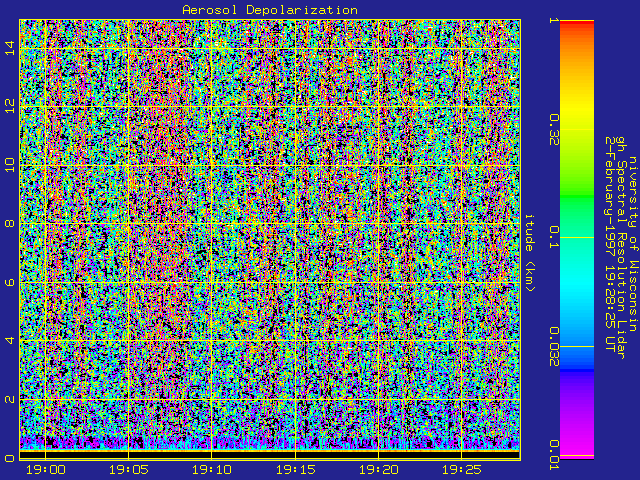Viewport: 640px width, 480px height.
Task: Click the colorbar value label 0.032
Action: tap(554, 347)
